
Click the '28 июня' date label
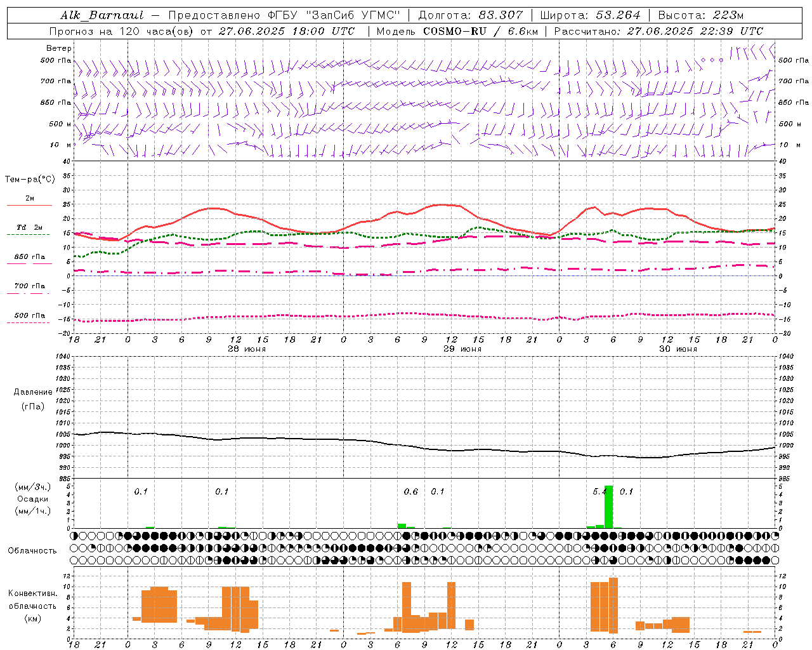(x=247, y=349)
